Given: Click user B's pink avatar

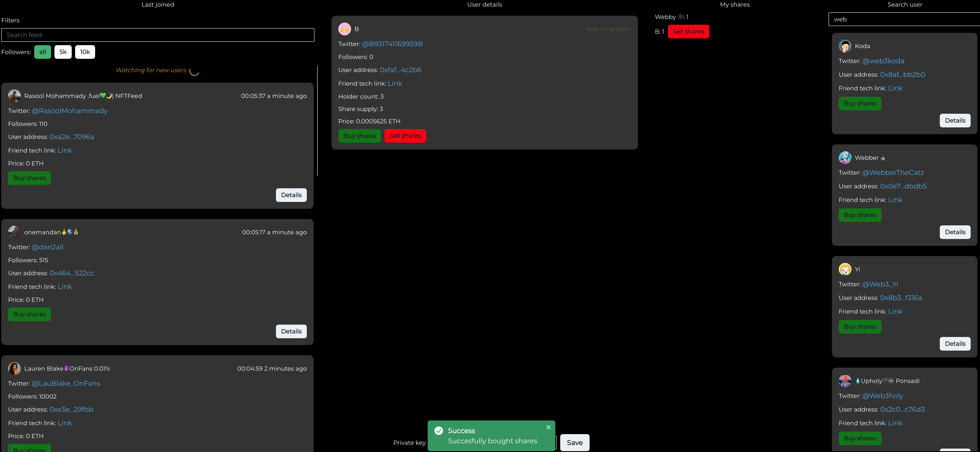Looking at the screenshot, I should [345, 29].
